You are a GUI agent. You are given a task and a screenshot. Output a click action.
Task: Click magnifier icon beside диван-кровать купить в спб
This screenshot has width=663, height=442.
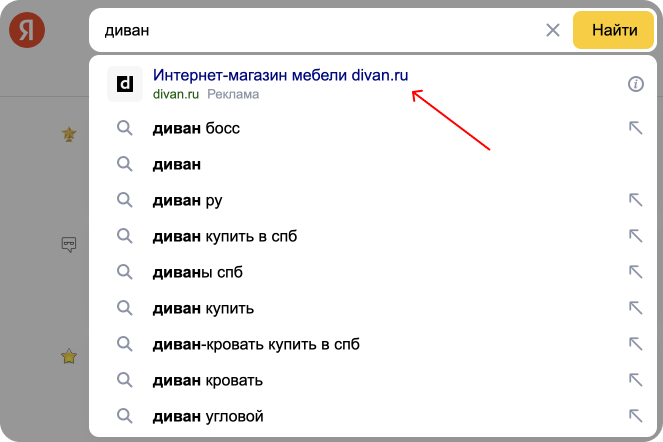tap(125, 344)
